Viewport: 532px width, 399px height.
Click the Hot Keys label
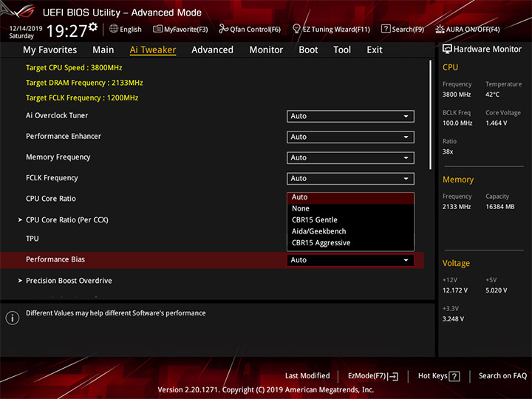point(432,376)
